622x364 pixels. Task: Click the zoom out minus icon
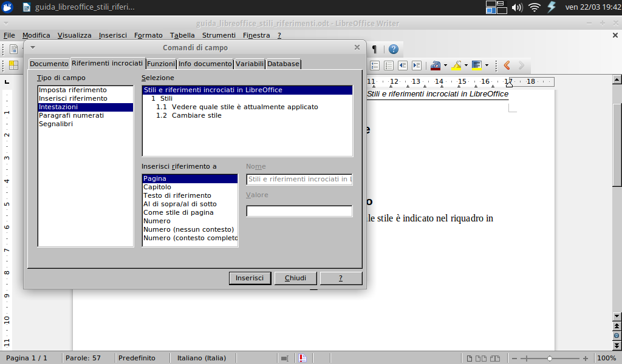(x=514, y=359)
